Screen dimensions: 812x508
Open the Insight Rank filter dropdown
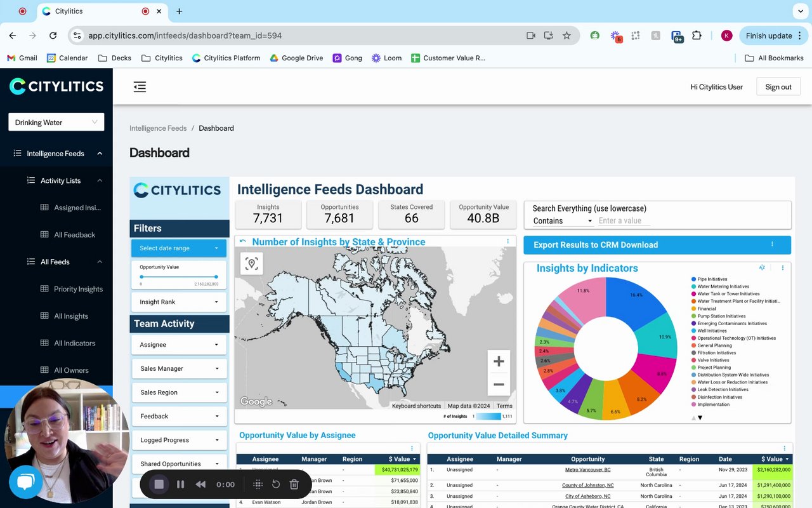(179, 302)
